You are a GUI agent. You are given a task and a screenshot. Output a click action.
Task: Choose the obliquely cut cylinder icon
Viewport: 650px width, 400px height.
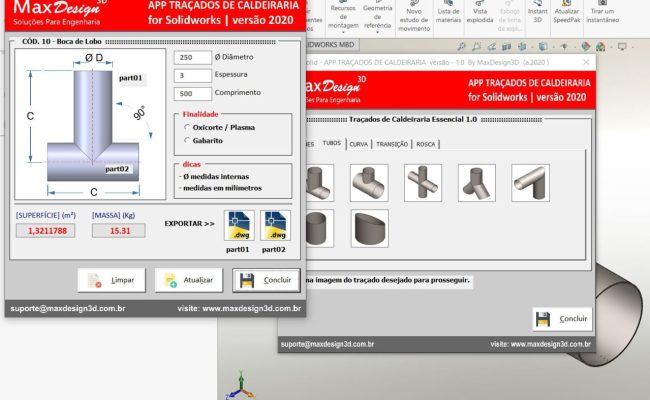(369, 229)
